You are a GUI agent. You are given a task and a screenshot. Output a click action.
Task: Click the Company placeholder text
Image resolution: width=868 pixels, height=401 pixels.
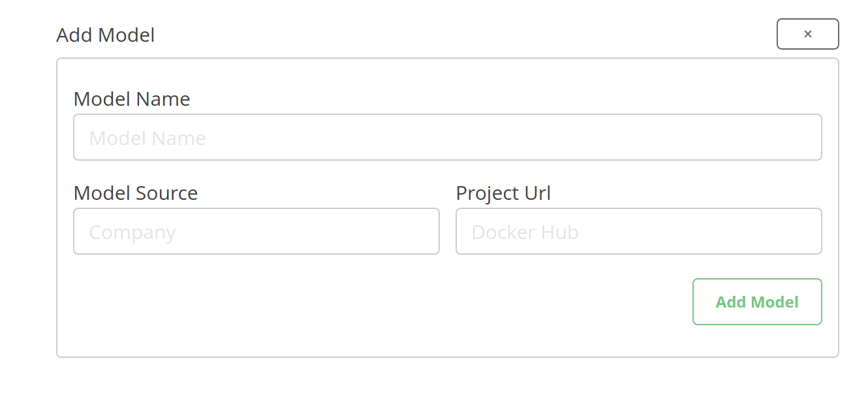[x=132, y=231]
